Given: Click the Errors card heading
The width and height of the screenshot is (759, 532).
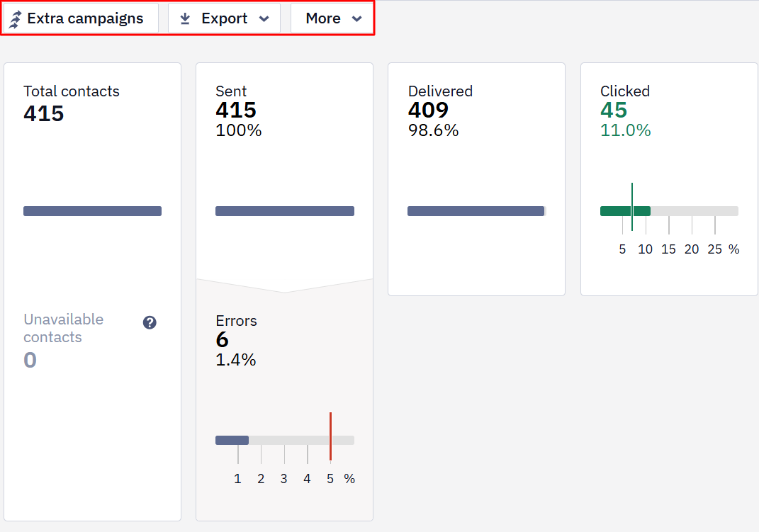Looking at the screenshot, I should (236, 321).
